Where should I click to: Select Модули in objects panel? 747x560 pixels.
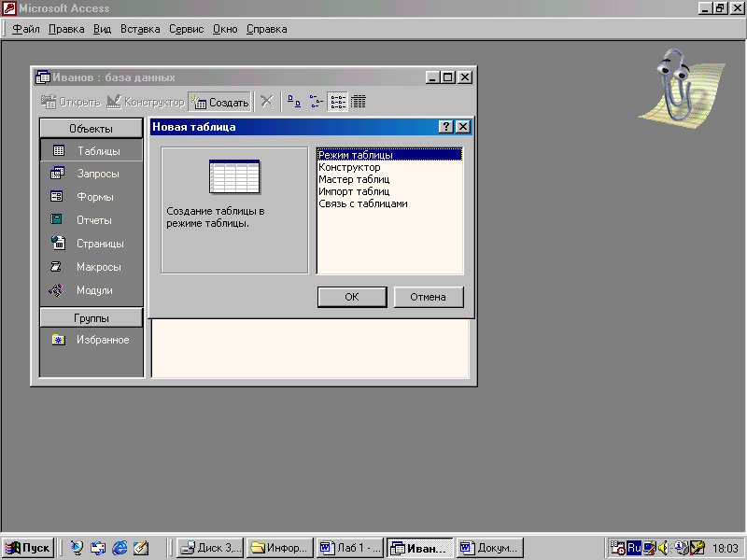[91, 290]
